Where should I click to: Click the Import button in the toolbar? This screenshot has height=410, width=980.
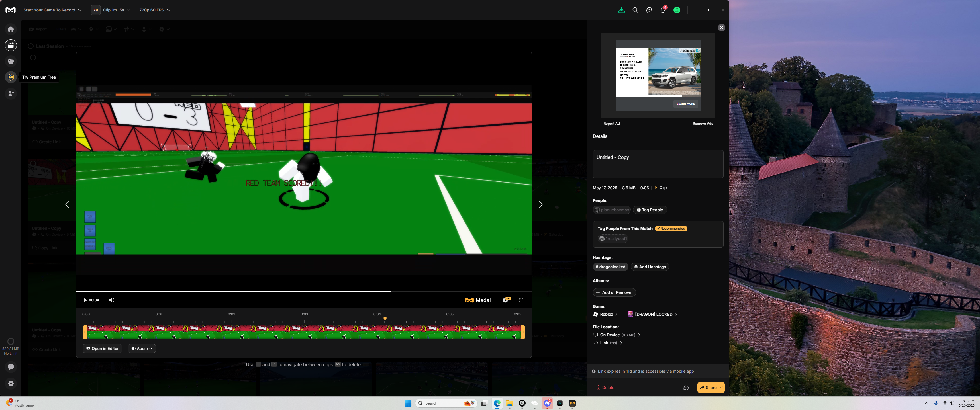(38, 29)
